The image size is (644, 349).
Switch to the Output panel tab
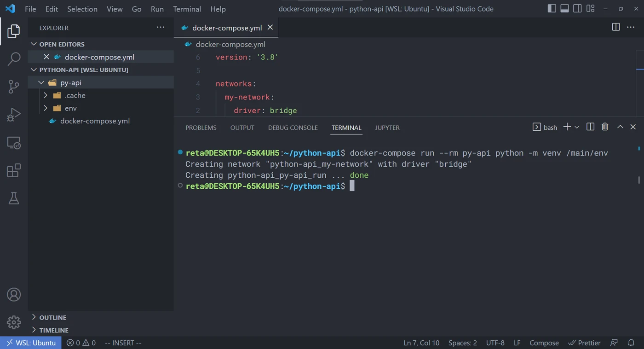[242, 128]
